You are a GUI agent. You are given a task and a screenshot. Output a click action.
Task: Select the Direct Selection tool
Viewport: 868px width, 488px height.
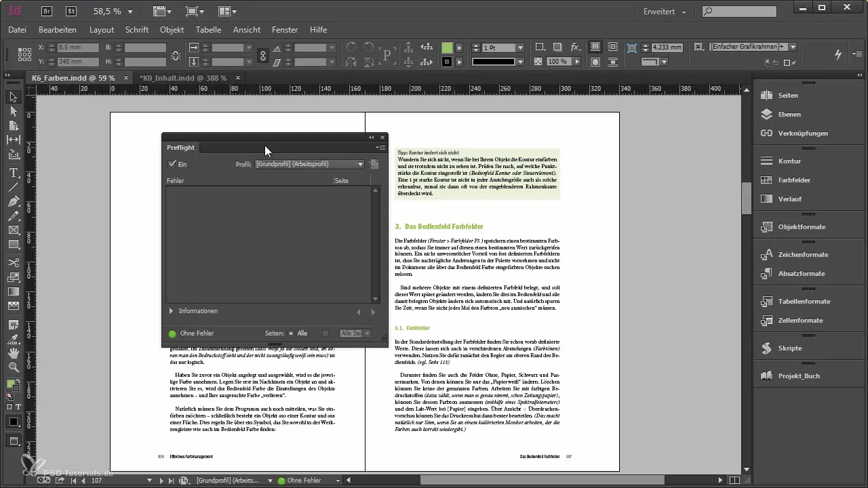[x=14, y=110]
